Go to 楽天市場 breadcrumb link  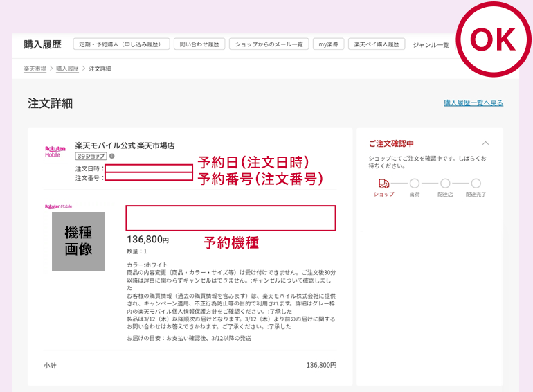pyautogui.click(x=35, y=69)
